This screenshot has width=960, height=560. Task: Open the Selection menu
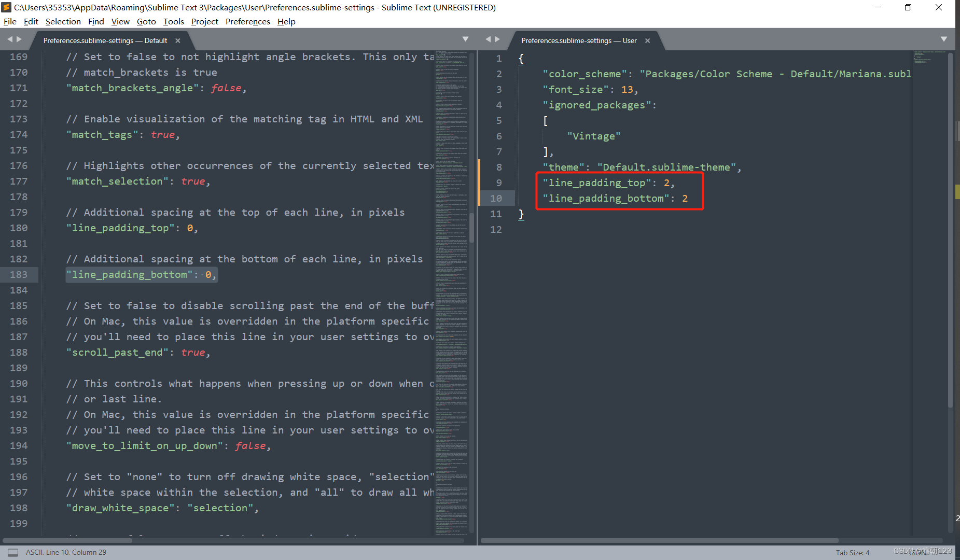coord(63,21)
